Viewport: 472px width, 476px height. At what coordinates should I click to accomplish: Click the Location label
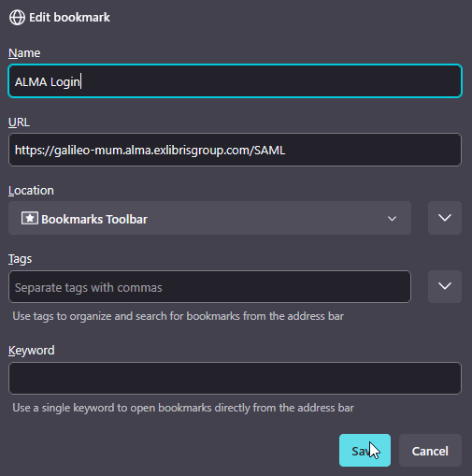coord(31,191)
